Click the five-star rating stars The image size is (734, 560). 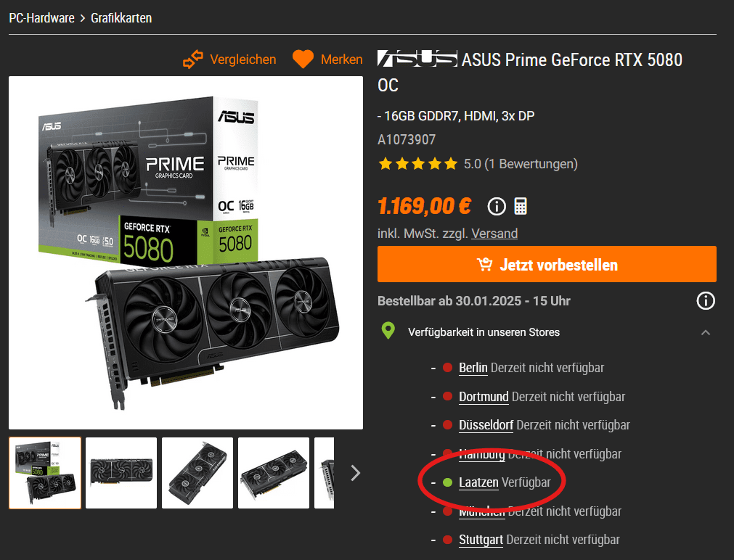(x=418, y=164)
